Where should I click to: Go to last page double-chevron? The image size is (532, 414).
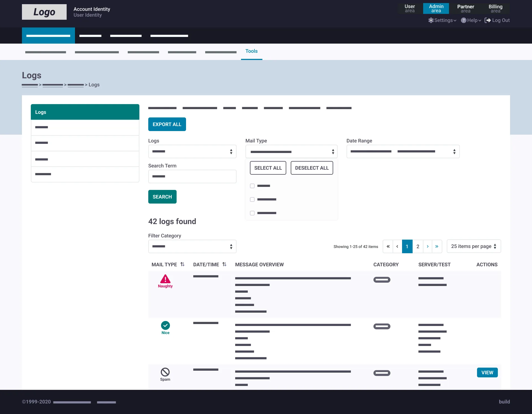437,246
